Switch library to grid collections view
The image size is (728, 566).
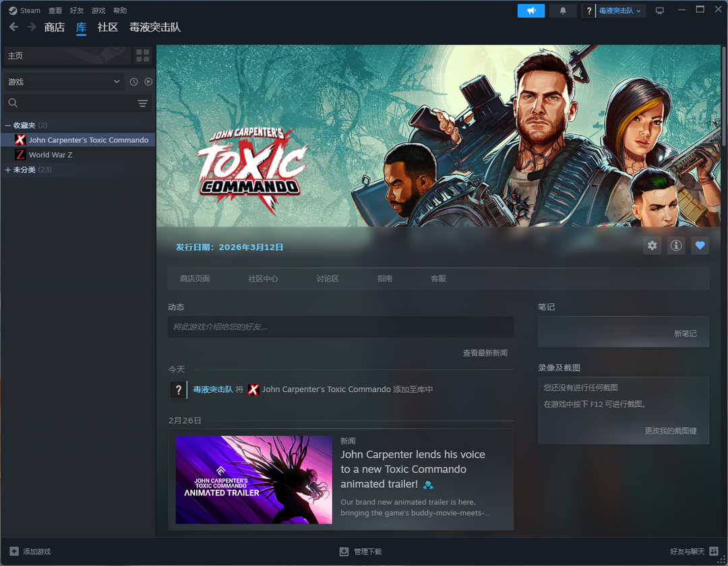click(x=143, y=56)
